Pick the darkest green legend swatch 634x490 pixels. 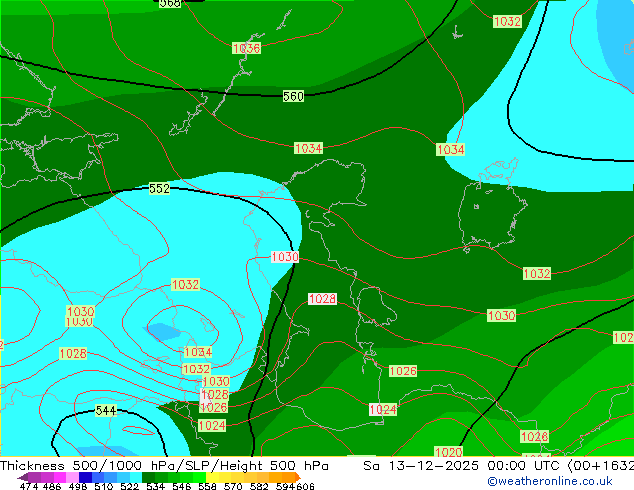pos(148,477)
